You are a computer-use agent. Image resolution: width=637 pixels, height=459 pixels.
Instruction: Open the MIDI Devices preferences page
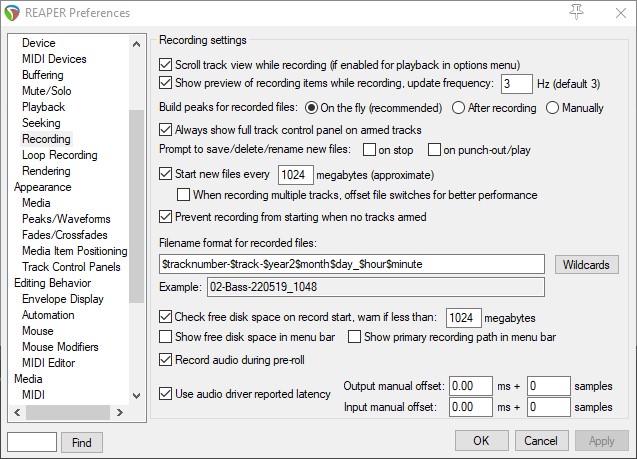(54, 59)
